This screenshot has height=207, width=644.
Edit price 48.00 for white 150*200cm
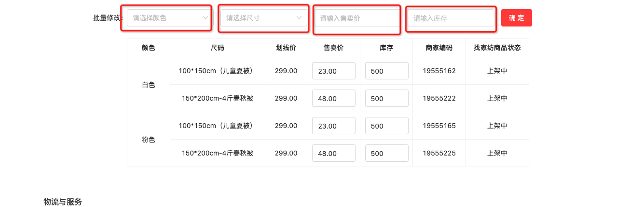334,98
